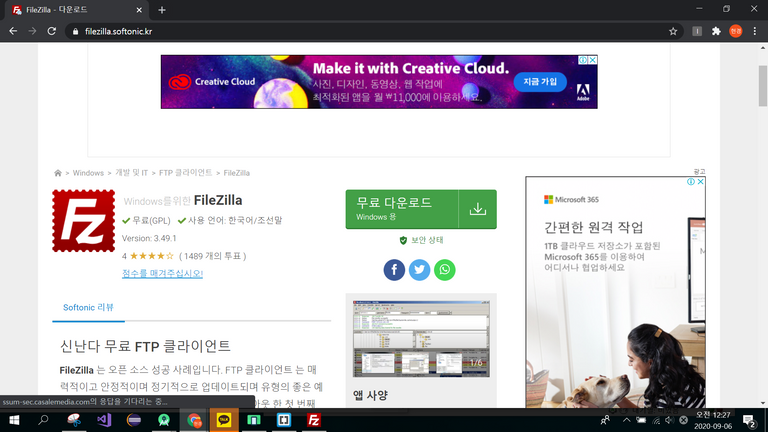Click the Version: 3.49.1 text
This screenshot has width=768, height=432.
pyautogui.click(x=149, y=238)
